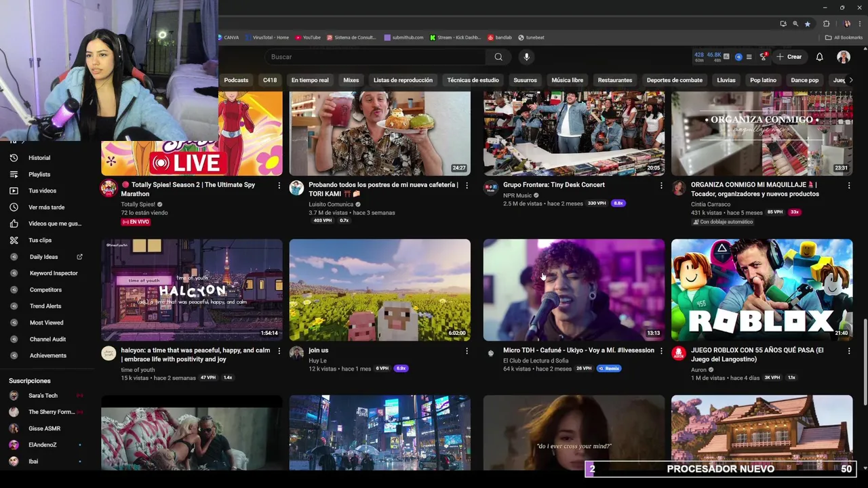Open the CANVA bookmark
868x488 pixels.
click(229, 37)
